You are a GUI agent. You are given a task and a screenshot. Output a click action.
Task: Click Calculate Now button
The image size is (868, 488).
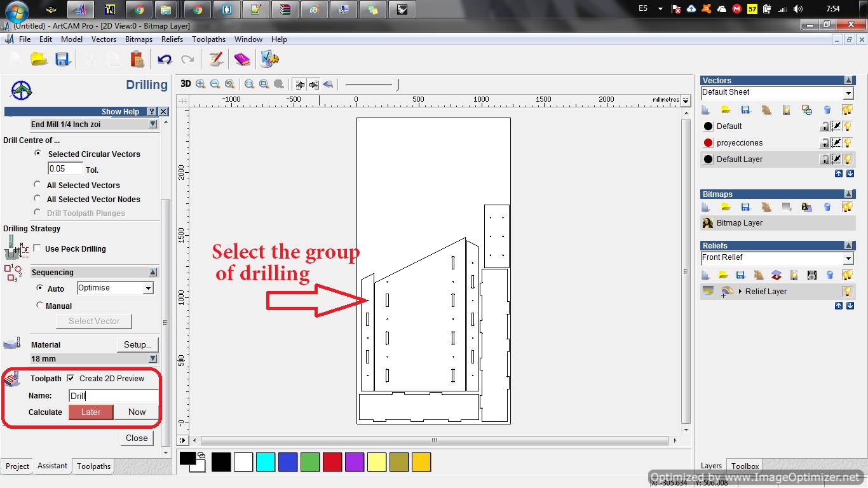pos(137,412)
